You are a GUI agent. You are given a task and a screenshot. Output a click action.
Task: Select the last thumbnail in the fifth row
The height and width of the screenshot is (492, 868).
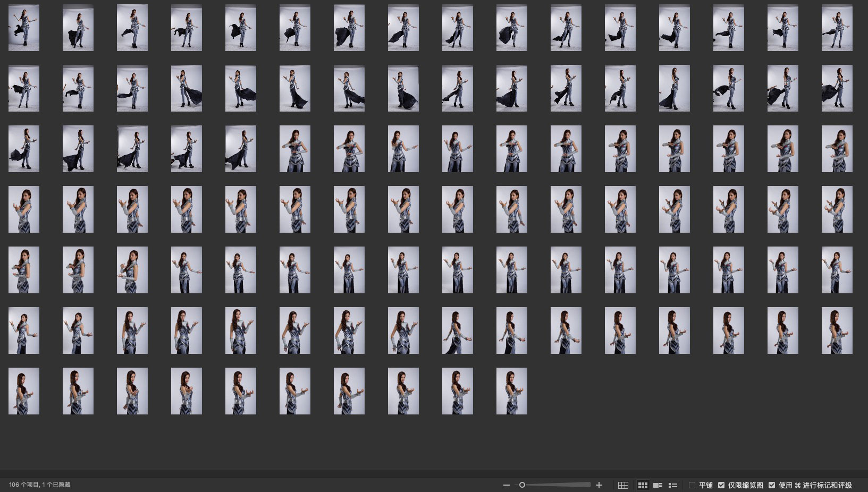pyautogui.click(x=837, y=270)
